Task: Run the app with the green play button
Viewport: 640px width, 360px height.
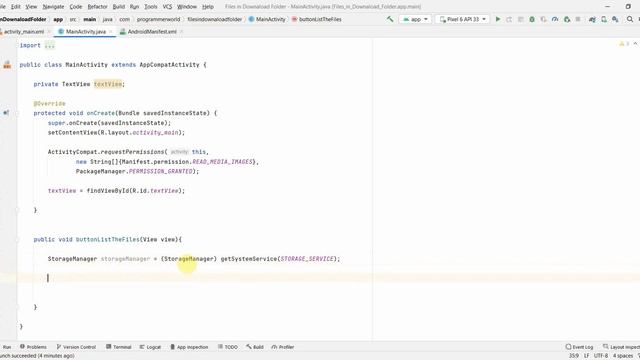Action: coord(498,19)
